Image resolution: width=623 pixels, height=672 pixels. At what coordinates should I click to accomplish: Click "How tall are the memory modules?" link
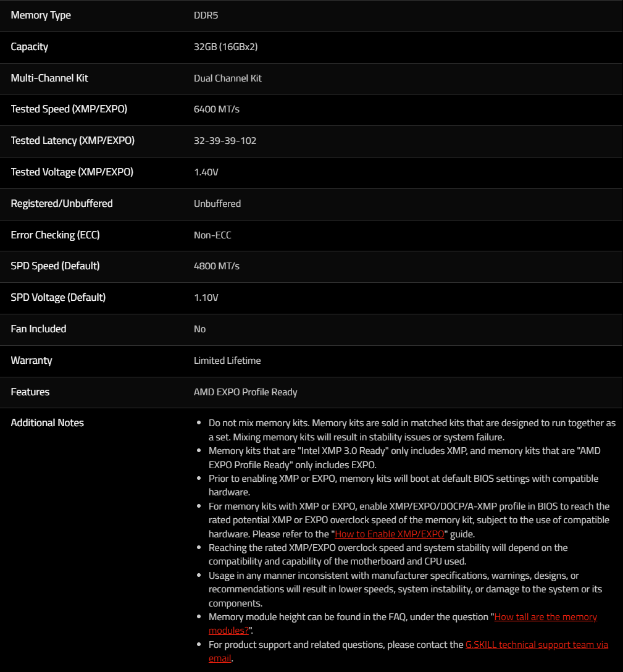point(545,616)
